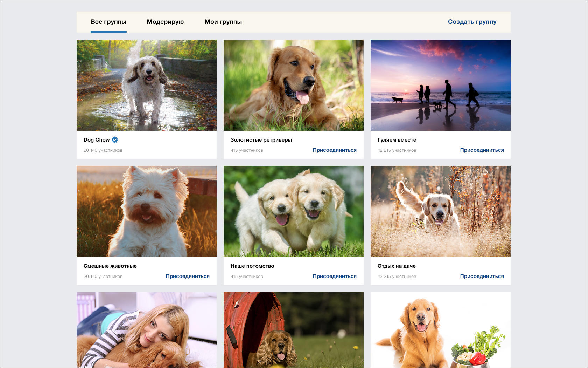Open the woman hugging spaniel photo
Viewport: 588px width, 368px height.
coord(147,330)
